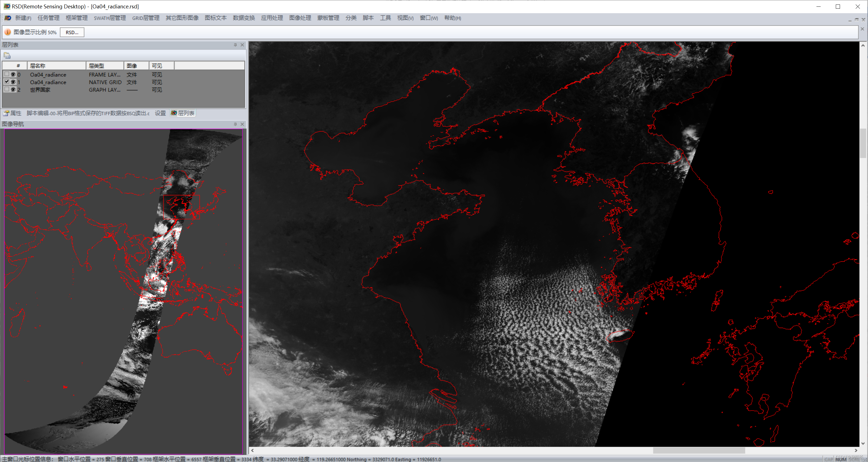Screen dimensions: 868x462
Task: Click the info icon beside 图像显示比例
Action: point(7,32)
